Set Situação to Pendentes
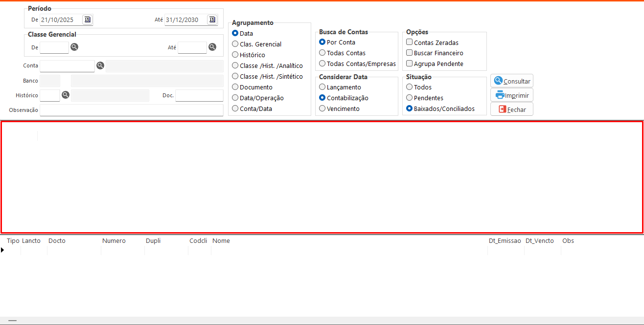This screenshot has height=325, width=644. point(410,98)
